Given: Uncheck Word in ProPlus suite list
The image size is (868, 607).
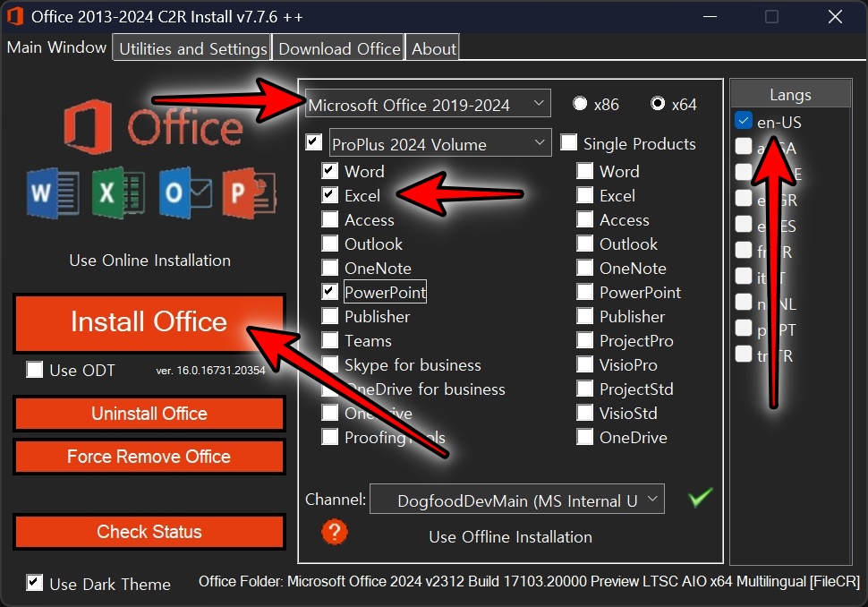Looking at the screenshot, I should 330,170.
